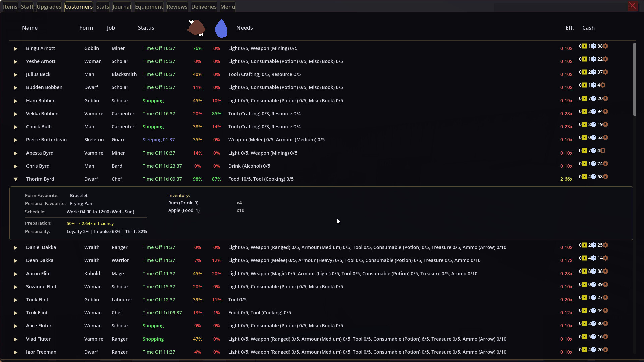The image size is (644, 362).
Task: Collapse Thorim Byrd's details panel
Action: (15, 179)
